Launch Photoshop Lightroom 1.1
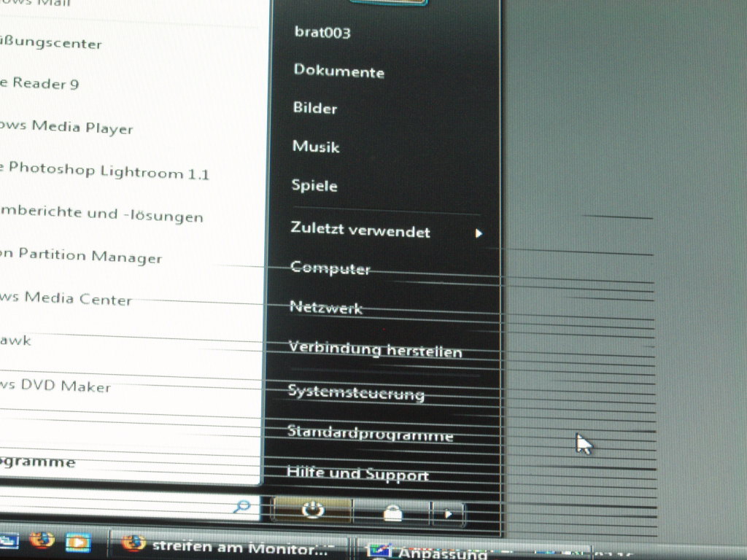 tap(105, 171)
